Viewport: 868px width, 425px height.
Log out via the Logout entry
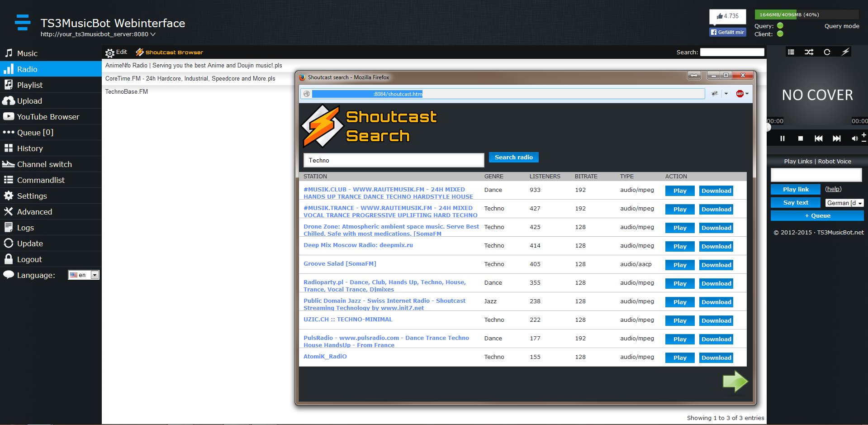click(51, 259)
